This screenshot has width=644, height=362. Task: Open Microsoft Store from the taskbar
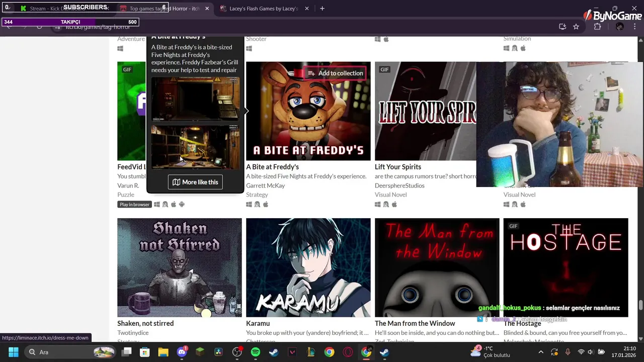pyautogui.click(x=145, y=352)
